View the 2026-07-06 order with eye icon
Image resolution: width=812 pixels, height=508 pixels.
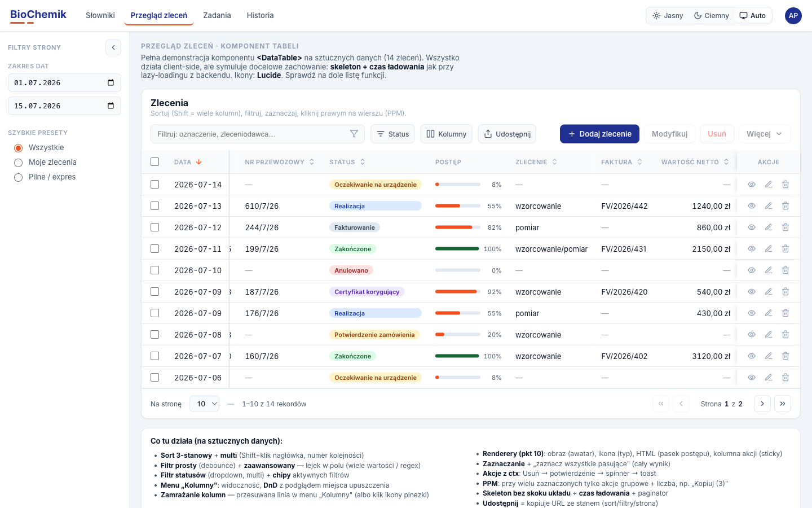click(752, 378)
